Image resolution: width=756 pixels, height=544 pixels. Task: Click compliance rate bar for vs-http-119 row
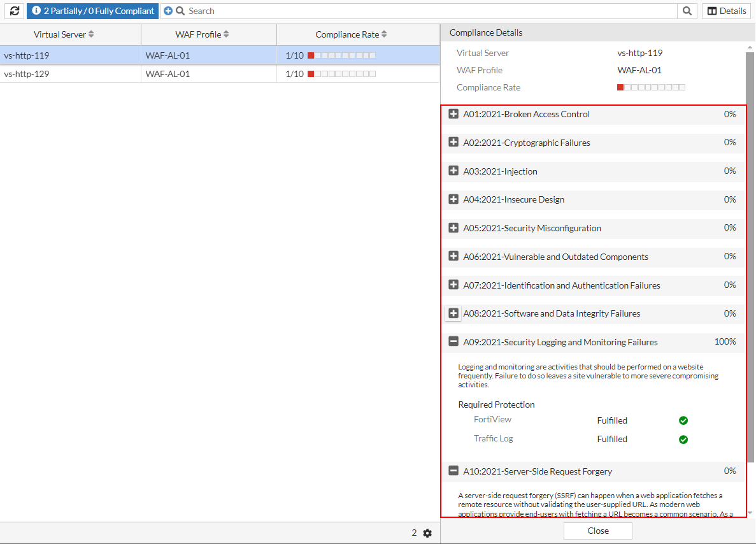(x=342, y=55)
